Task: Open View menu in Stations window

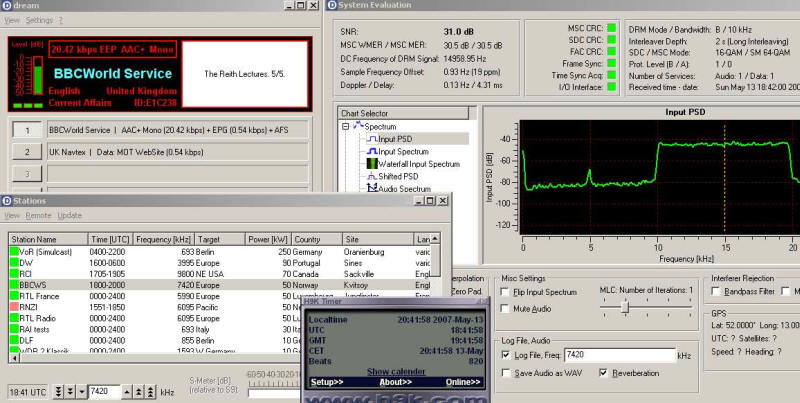Action: click(x=12, y=215)
